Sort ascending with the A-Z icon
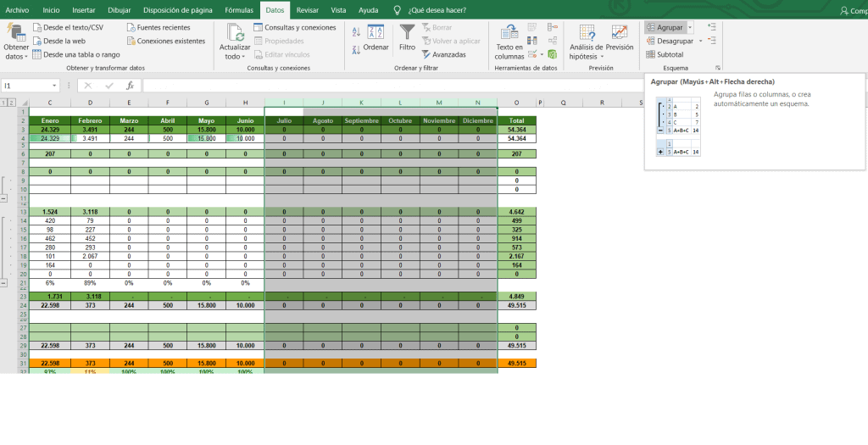Viewport: 868px width, 445px height. 356,32
